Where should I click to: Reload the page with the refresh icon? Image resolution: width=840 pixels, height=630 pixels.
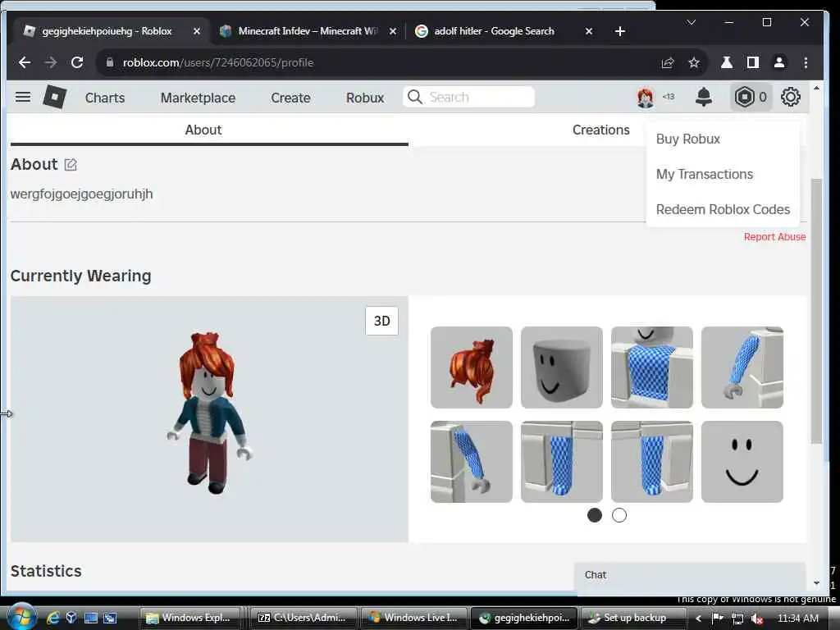tap(77, 62)
